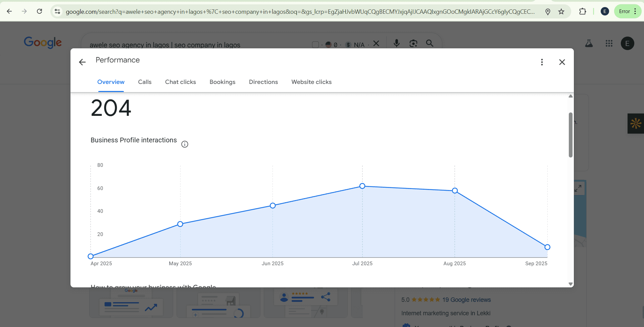Image resolution: width=644 pixels, height=327 pixels.
Task: Close the Performance dialog
Action: [562, 62]
